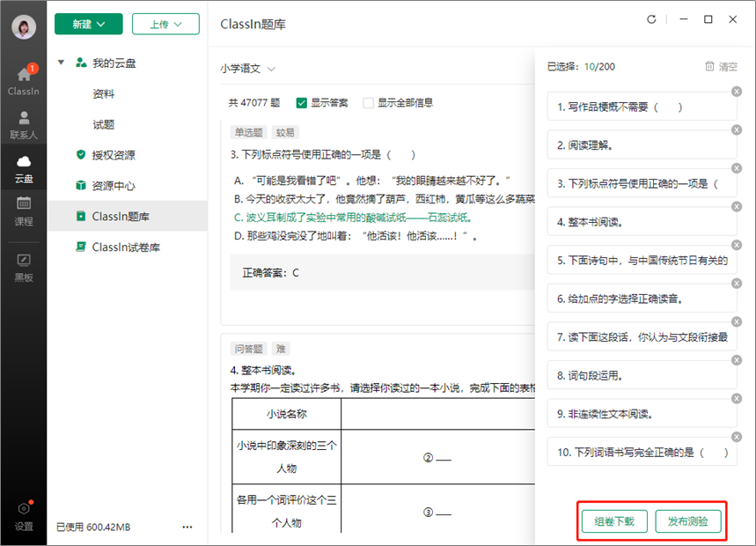Open the 上传 dropdown button
756x546 pixels.
(x=165, y=24)
